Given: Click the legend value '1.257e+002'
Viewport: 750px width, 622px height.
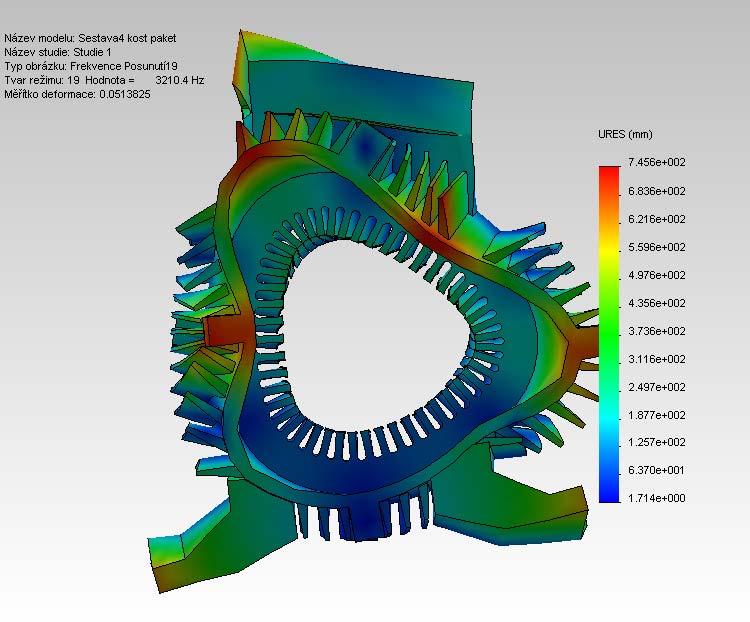Looking at the screenshot, I should coord(657,442).
